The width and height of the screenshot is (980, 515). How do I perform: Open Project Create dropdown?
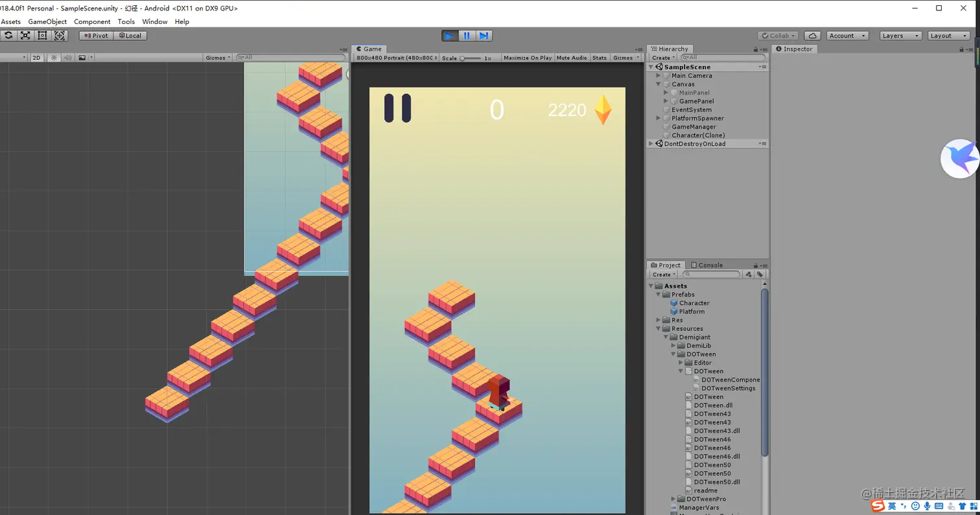[x=663, y=274]
